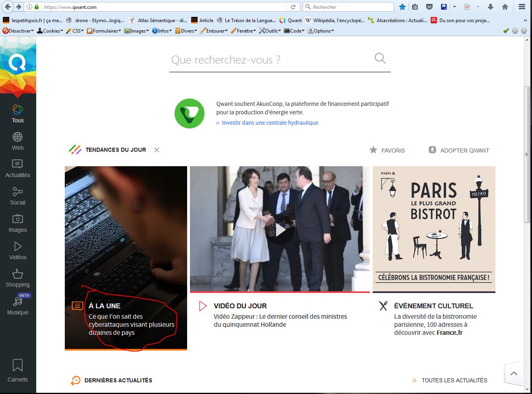Open the Vidéos category in sidebar
Screen dimensions: 532x394
point(18,251)
